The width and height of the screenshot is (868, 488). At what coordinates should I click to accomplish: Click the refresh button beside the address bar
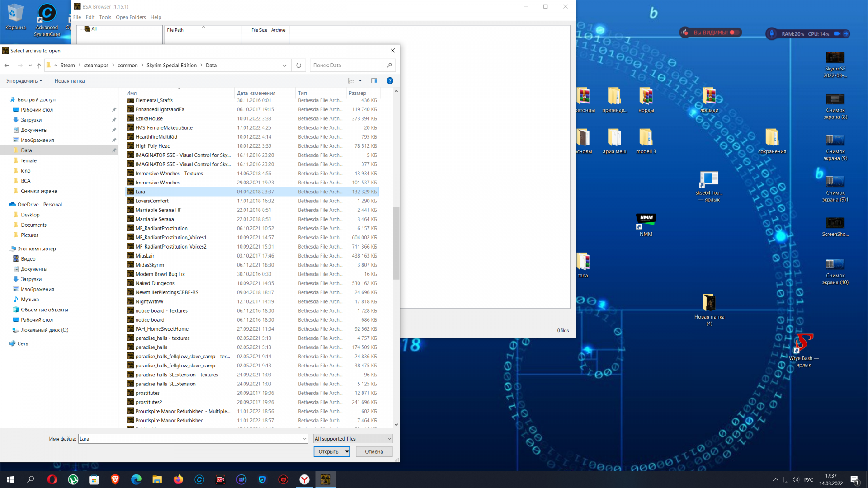(298, 66)
